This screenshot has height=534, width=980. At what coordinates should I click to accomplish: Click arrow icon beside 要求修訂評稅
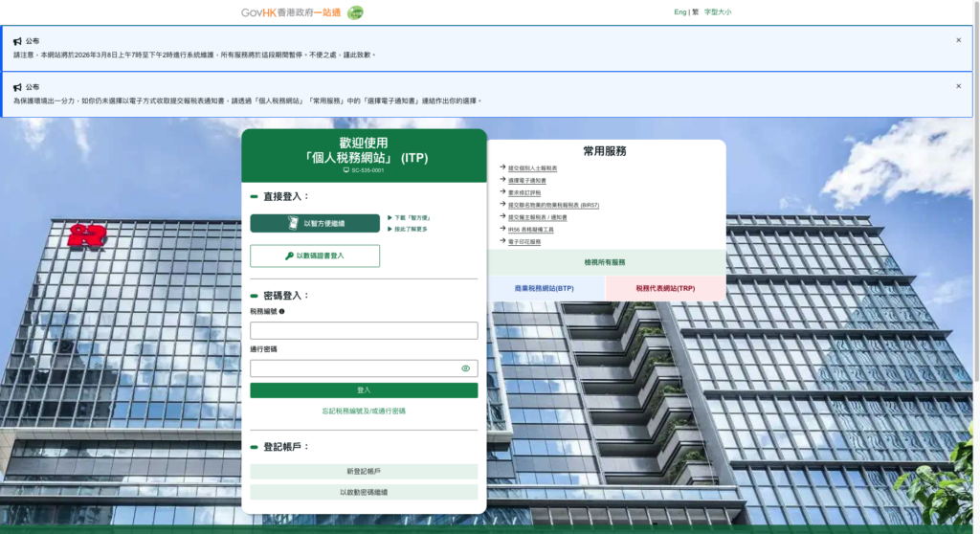(x=502, y=192)
